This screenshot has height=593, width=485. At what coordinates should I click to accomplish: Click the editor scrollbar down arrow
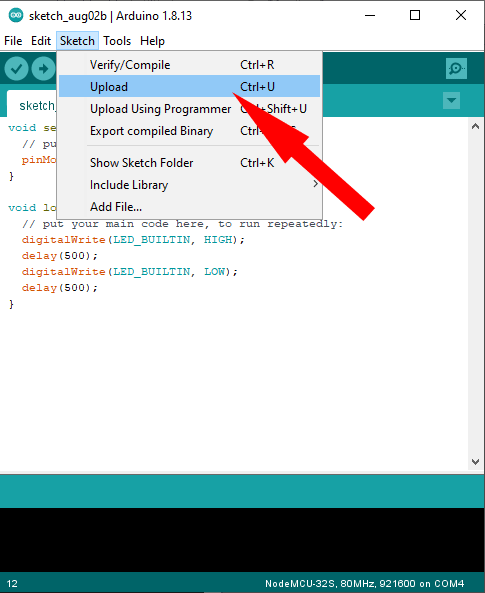476,462
